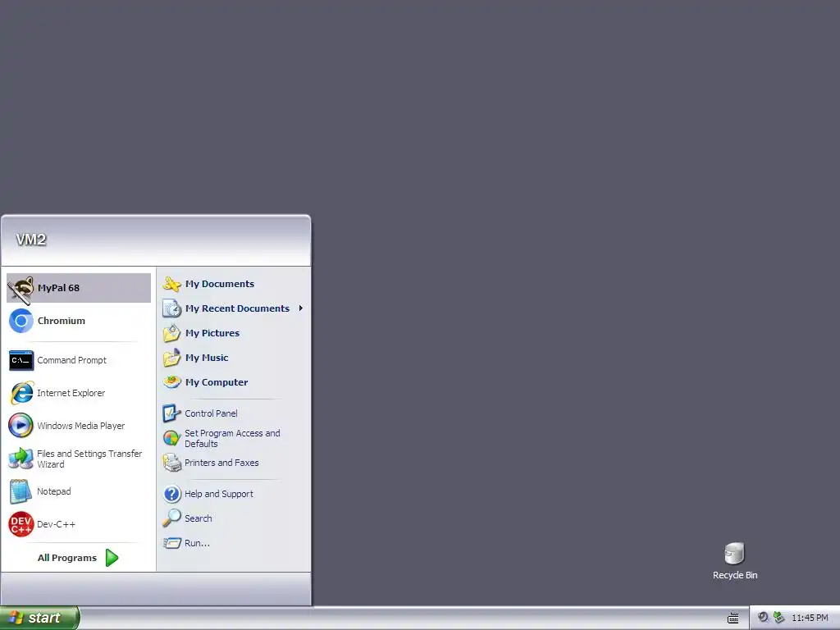
Task: Click Set Program Access and Defaults icon
Action: pos(171,438)
